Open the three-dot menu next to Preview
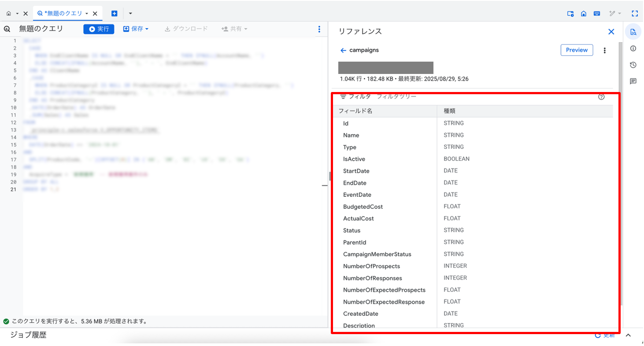The width and height of the screenshot is (644, 346). click(604, 50)
